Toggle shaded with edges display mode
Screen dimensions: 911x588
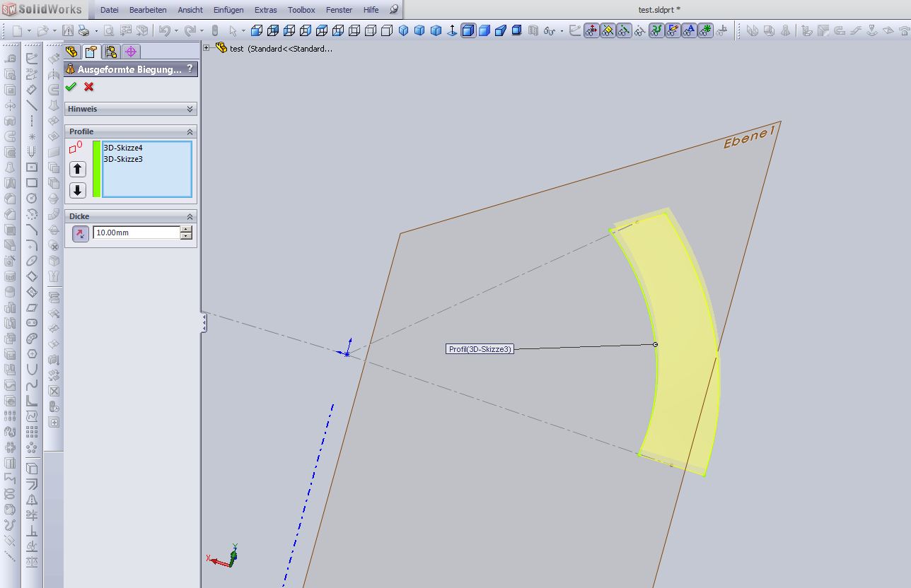[468, 30]
